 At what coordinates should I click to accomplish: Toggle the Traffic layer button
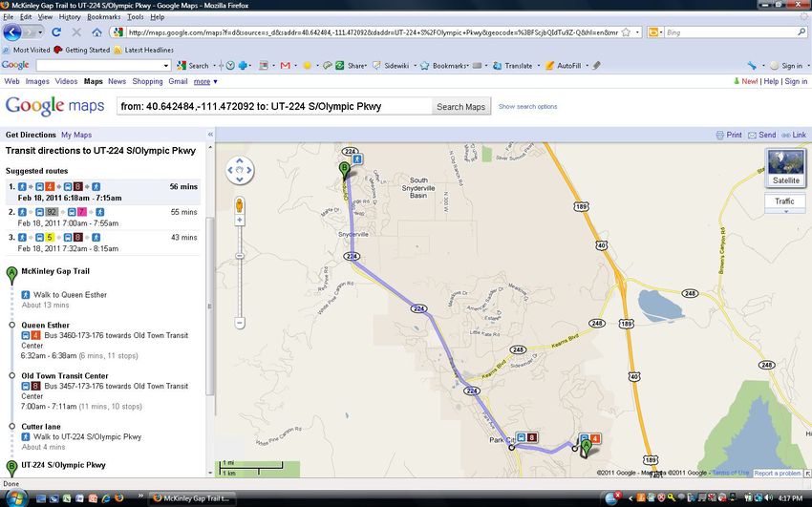click(x=784, y=201)
